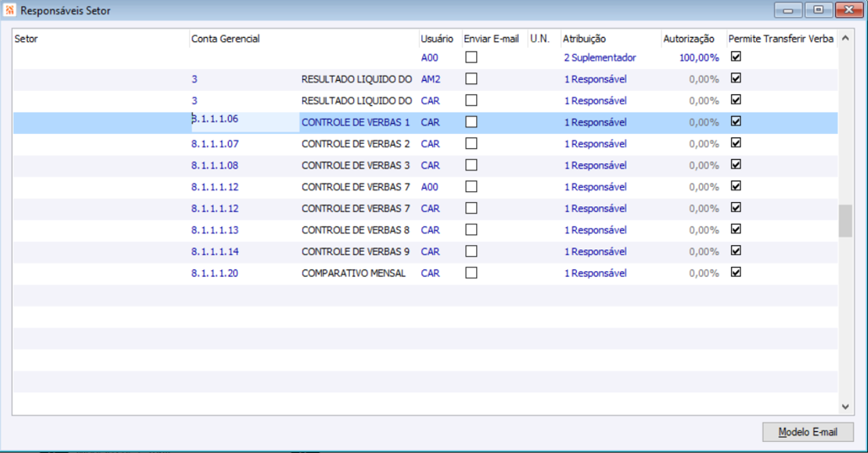Select the account code 8.1.1.1.08

tap(214, 165)
